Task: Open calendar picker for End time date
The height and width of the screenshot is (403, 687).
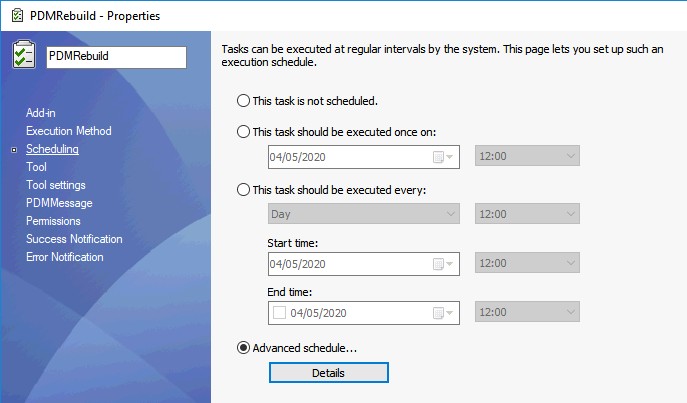Action: pos(442,314)
